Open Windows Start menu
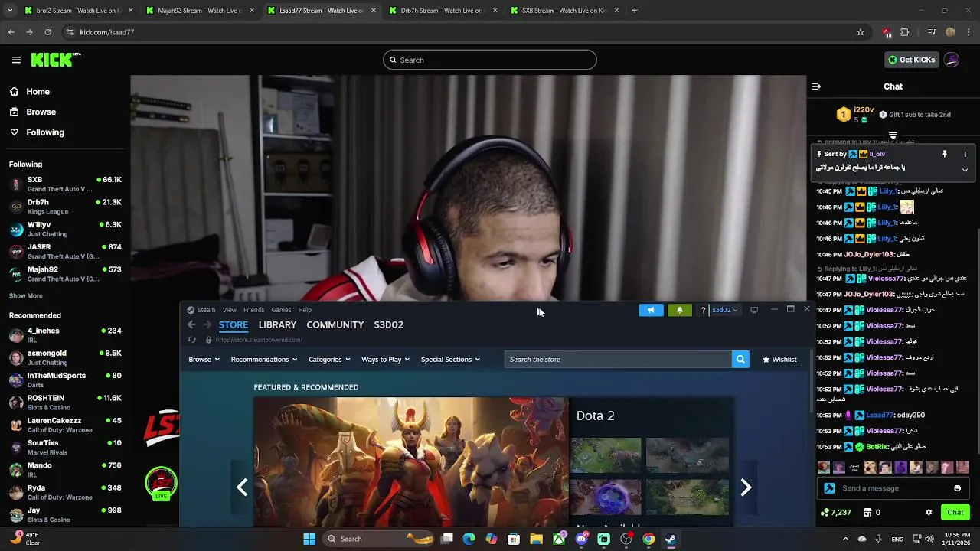This screenshot has height=551, width=980. [309, 539]
